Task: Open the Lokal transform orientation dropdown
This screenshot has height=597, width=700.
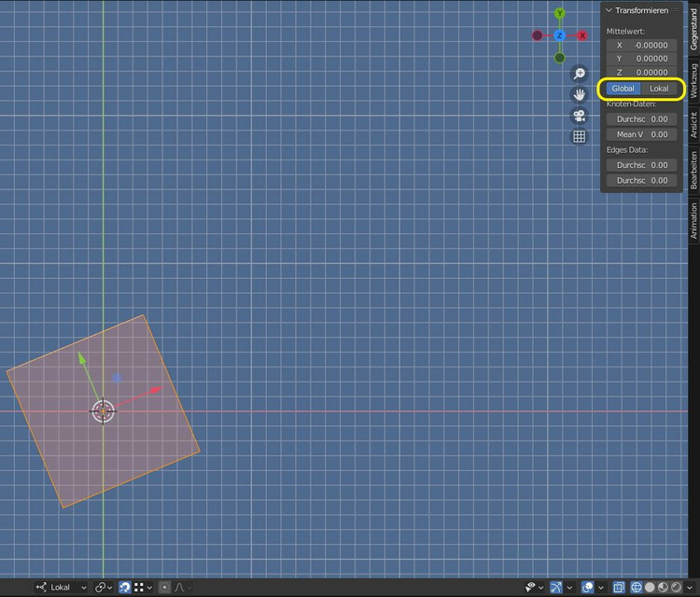Action: click(x=61, y=588)
